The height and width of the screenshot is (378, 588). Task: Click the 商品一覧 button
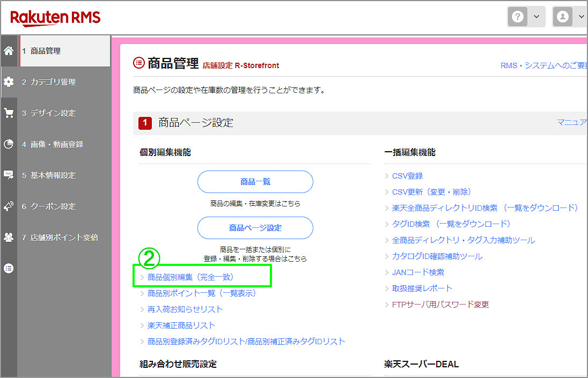pyautogui.click(x=255, y=182)
